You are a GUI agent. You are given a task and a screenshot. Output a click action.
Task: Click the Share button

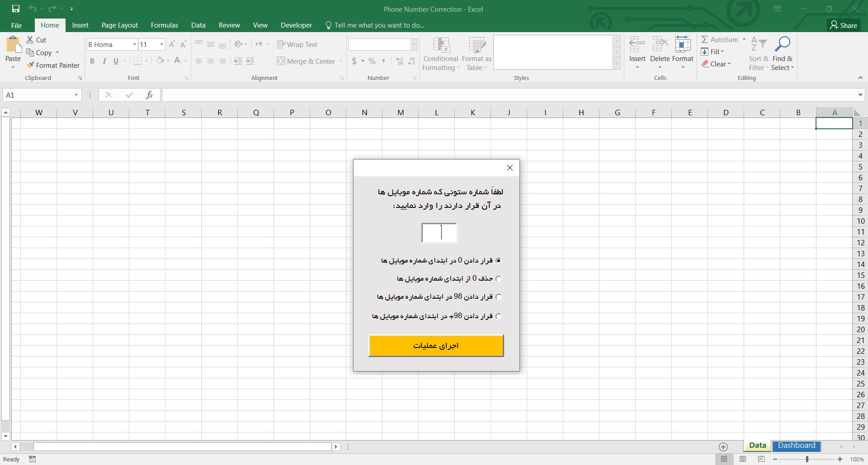coord(844,25)
